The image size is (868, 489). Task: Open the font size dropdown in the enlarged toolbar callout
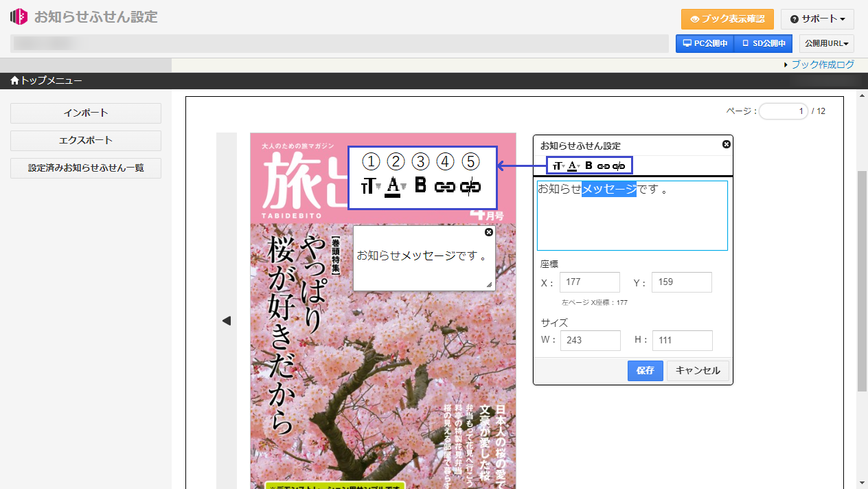(370, 185)
